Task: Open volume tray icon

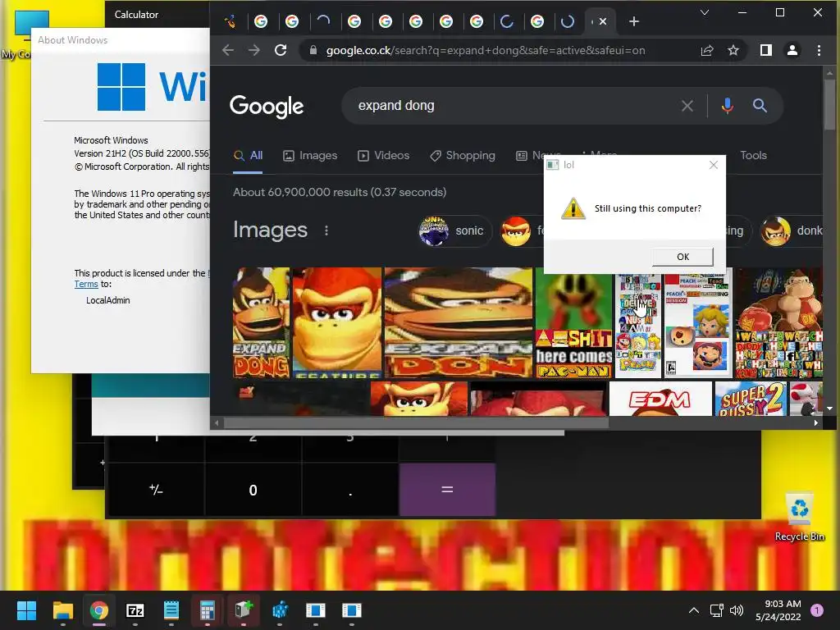Action: 737,610
